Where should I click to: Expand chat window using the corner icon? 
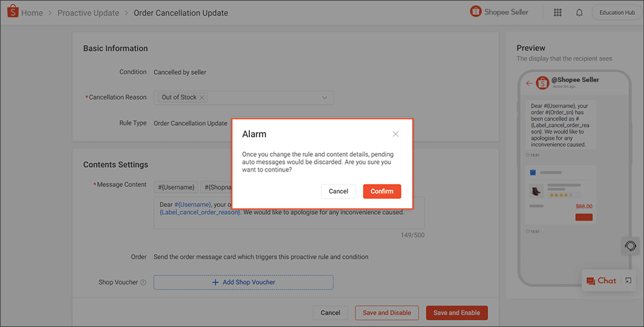[628, 281]
